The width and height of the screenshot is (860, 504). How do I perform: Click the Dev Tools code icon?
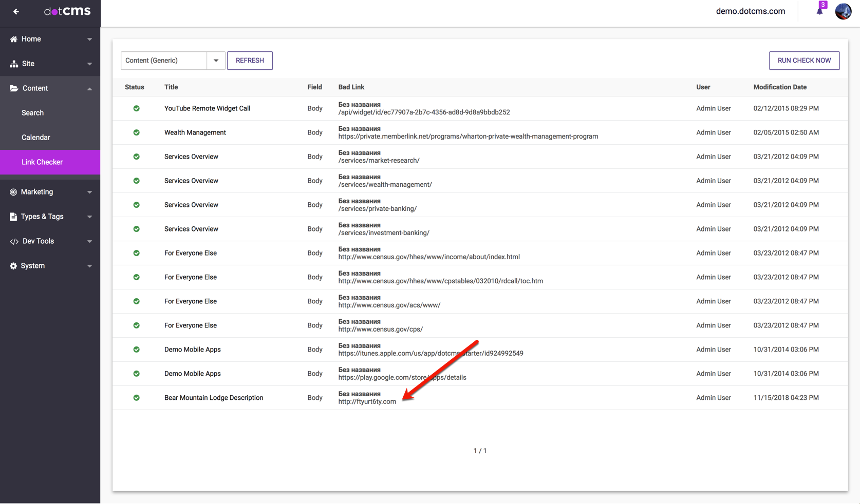pos(14,241)
